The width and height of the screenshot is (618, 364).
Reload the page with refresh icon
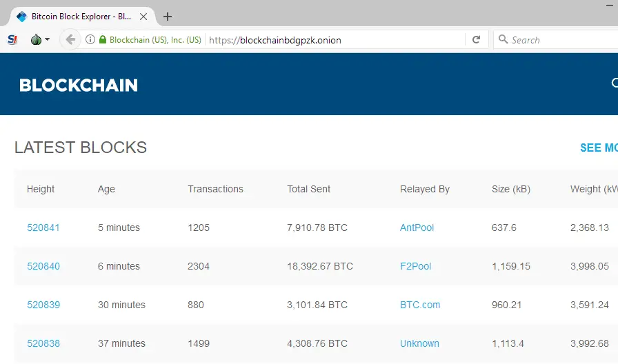pos(476,39)
